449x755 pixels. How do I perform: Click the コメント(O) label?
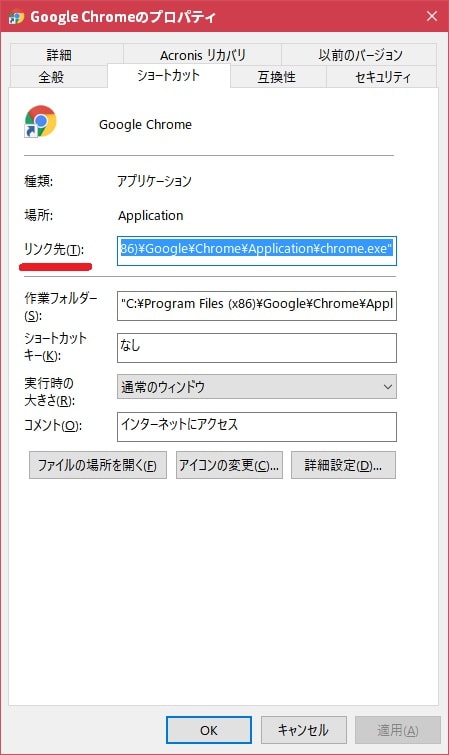pos(53,426)
